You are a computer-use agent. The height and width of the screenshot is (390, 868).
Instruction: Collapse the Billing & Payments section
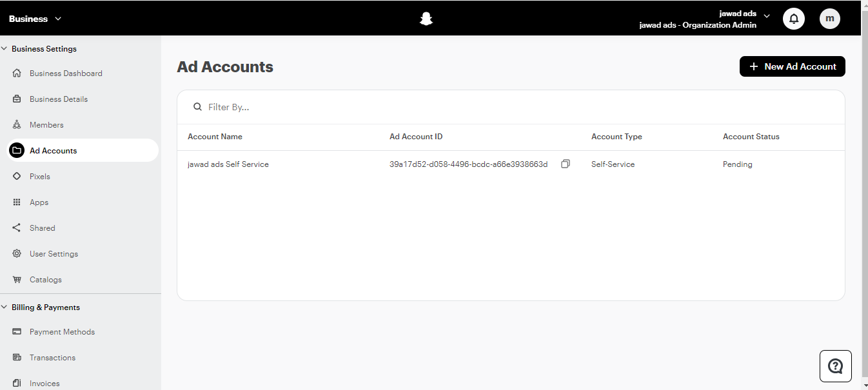[5, 307]
